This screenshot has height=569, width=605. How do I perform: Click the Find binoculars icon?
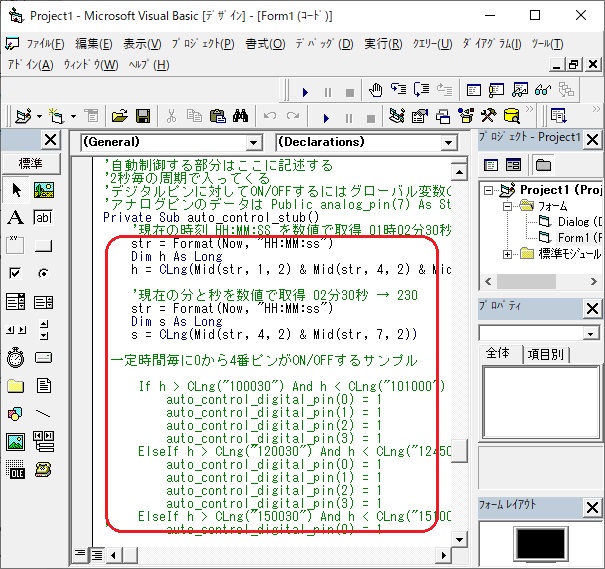(240, 116)
